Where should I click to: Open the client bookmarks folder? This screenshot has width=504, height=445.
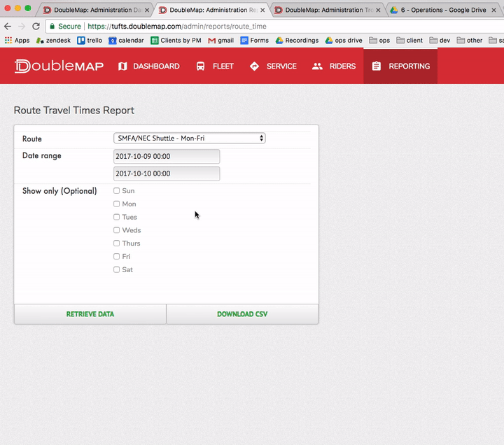[409, 41]
